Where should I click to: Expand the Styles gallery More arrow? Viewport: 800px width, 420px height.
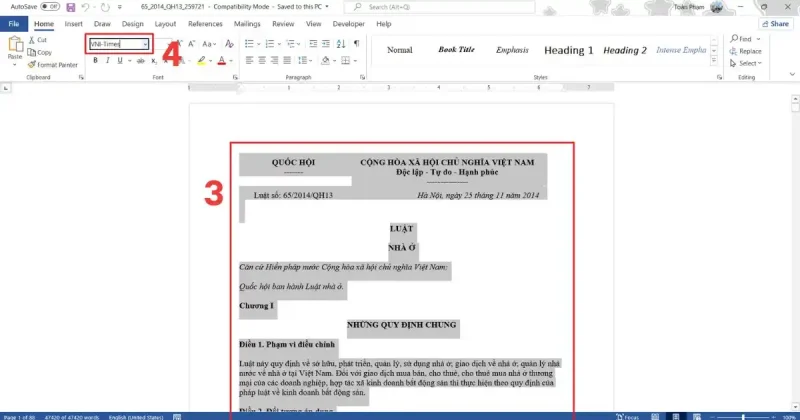(714, 61)
